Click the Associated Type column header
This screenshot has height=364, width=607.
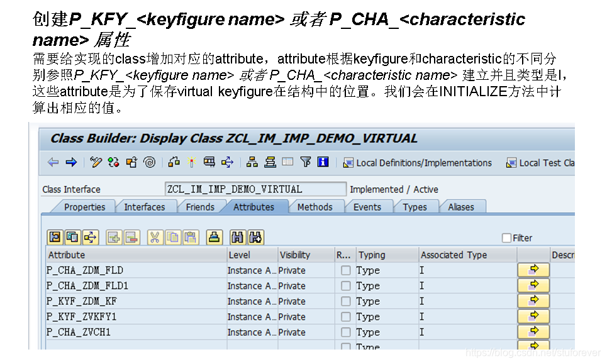coord(468,255)
